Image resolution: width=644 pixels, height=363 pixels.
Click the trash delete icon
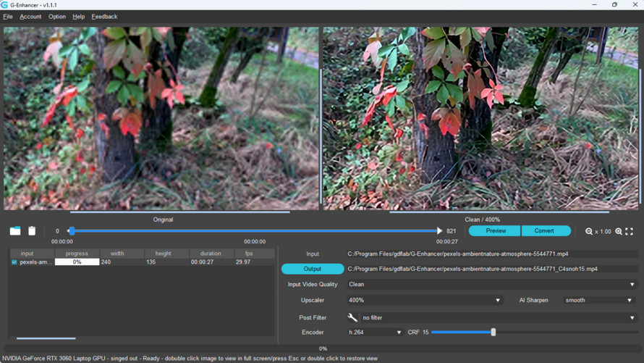32,230
